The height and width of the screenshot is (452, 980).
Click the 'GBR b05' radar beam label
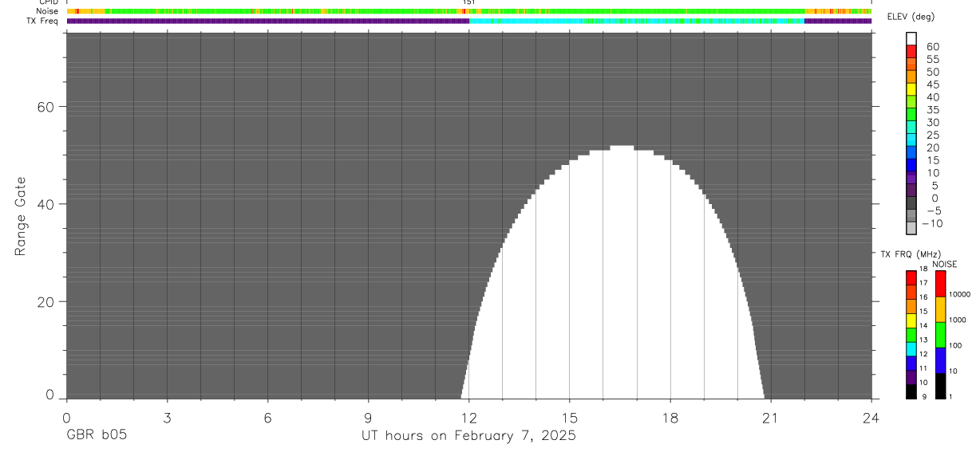pyautogui.click(x=97, y=436)
